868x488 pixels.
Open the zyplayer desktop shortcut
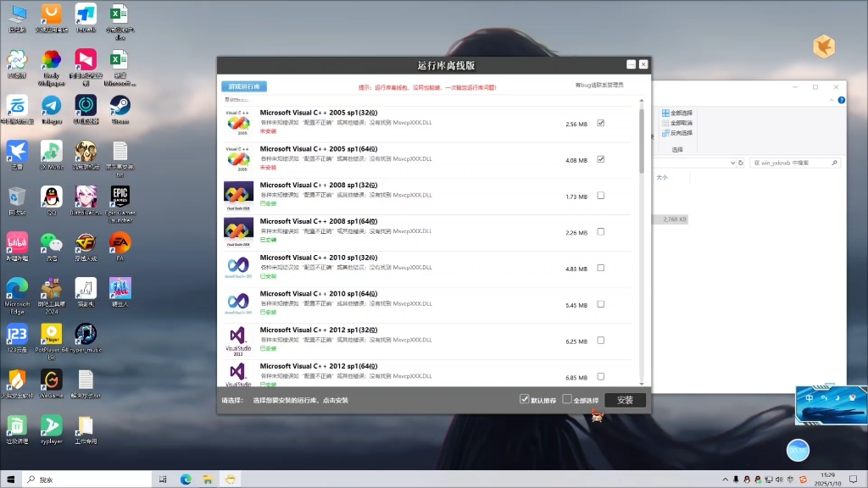click(x=52, y=430)
